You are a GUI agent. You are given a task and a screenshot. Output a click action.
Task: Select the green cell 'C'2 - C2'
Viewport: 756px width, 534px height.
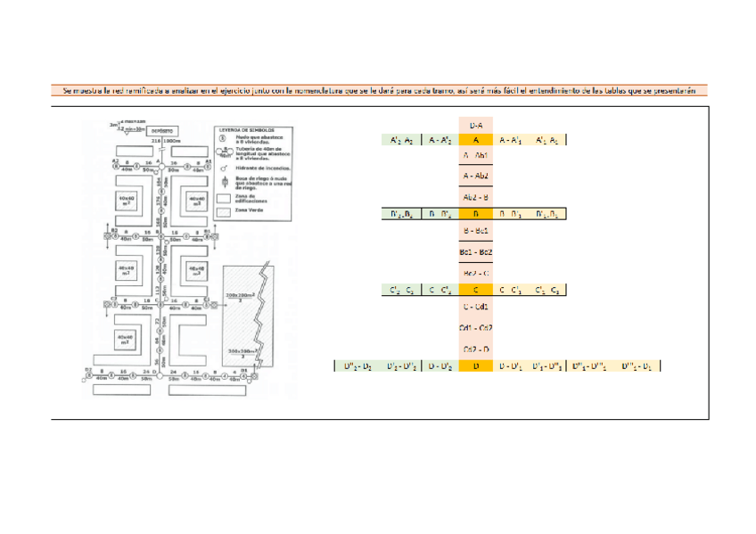coord(401,290)
